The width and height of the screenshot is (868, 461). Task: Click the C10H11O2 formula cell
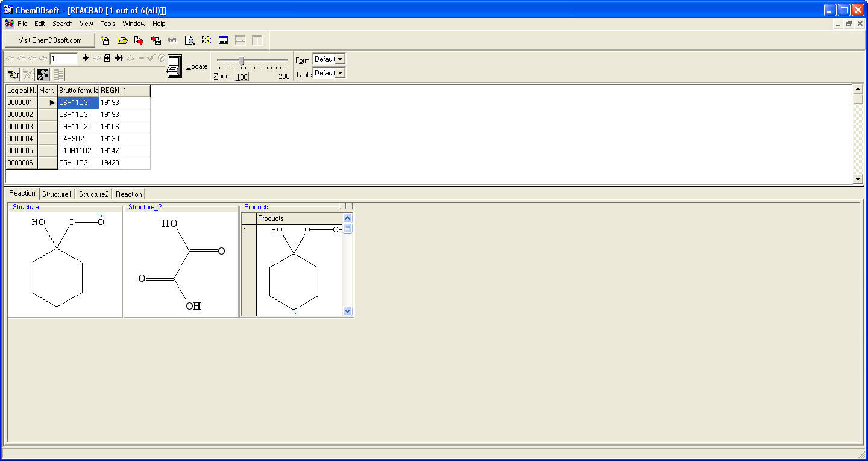pos(78,151)
